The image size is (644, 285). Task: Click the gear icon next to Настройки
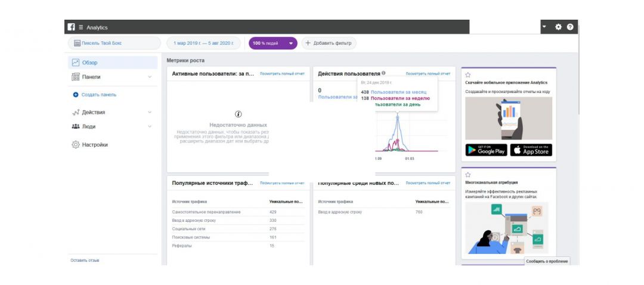pyautogui.click(x=76, y=144)
